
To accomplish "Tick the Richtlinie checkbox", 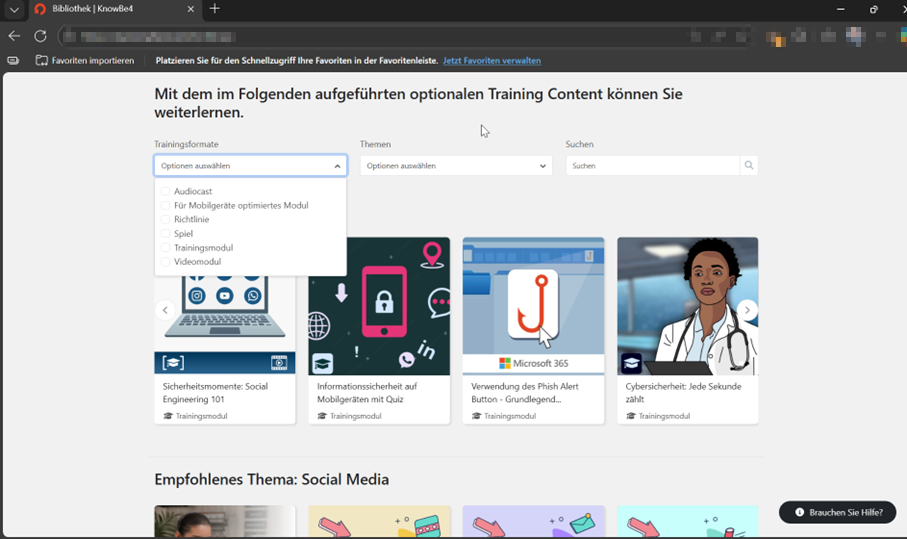I will click(166, 219).
